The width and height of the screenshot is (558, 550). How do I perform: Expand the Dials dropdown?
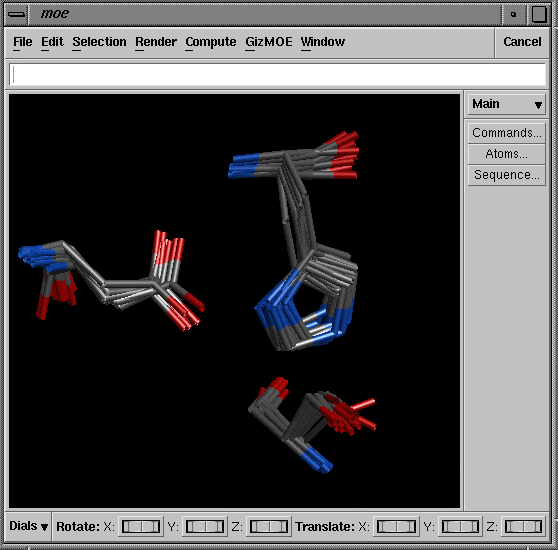tap(28, 526)
